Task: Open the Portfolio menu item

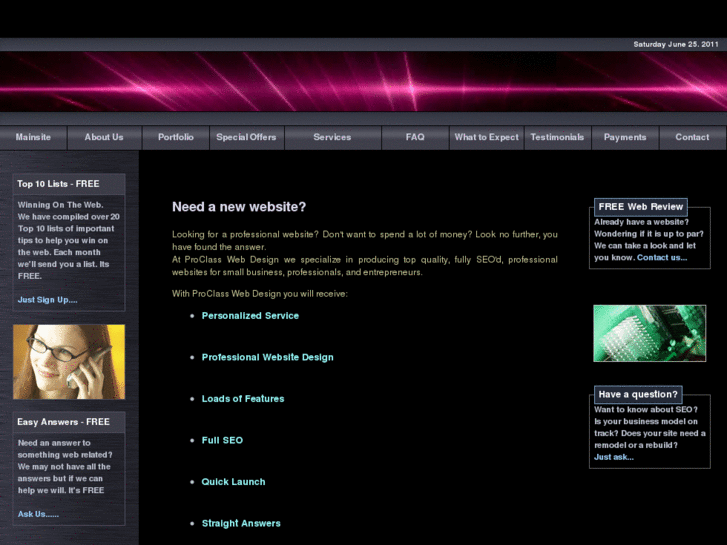Action: coord(176,137)
